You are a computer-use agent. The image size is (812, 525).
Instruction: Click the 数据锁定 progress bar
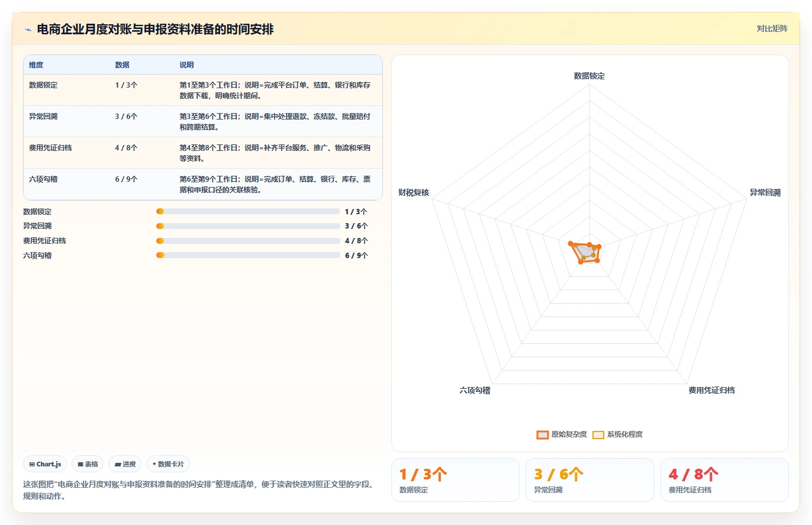248,211
